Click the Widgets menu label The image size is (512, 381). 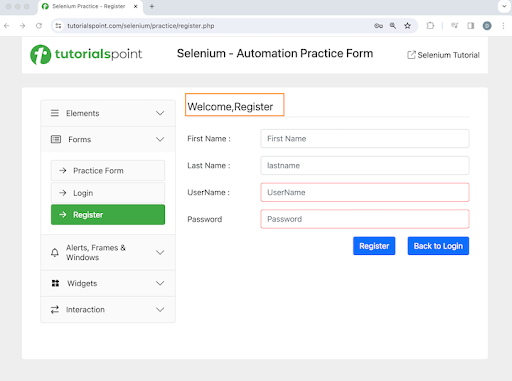pyautogui.click(x=82, y=283)
